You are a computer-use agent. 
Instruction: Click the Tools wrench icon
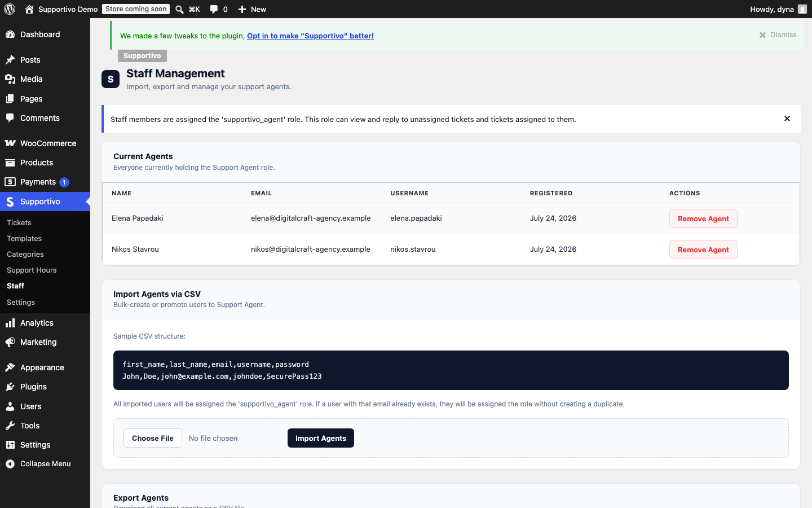point(10,426)
